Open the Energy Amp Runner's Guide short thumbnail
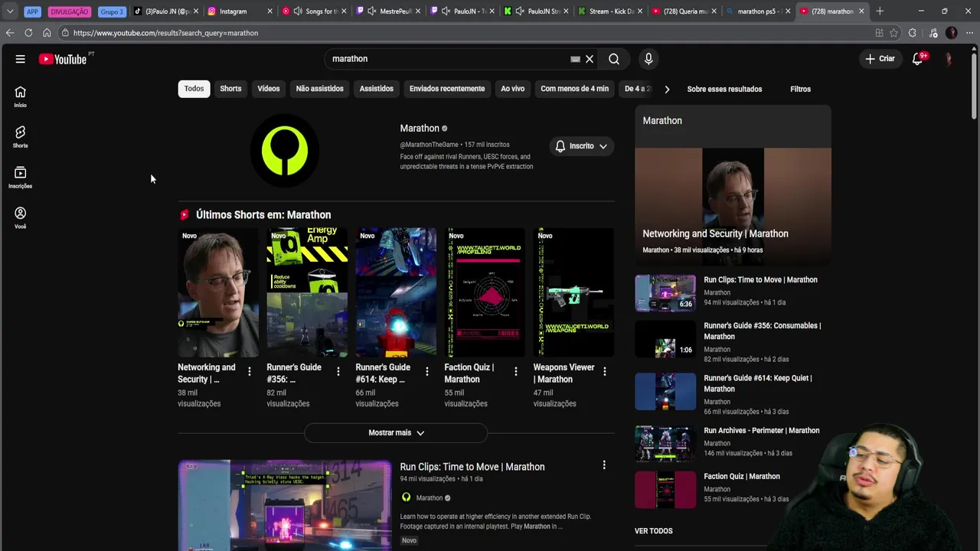This screenshot has height=551, width=980. 307,292
